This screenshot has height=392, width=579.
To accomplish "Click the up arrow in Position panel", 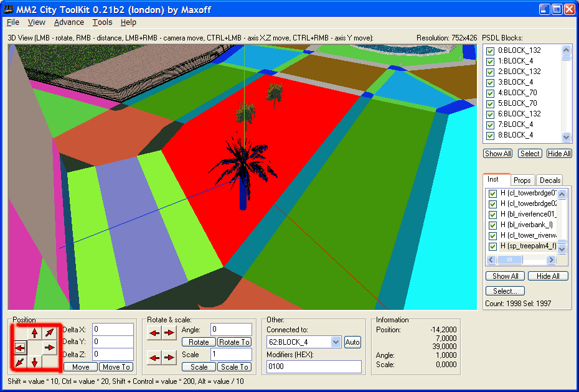I will click(x=34, y=332).
